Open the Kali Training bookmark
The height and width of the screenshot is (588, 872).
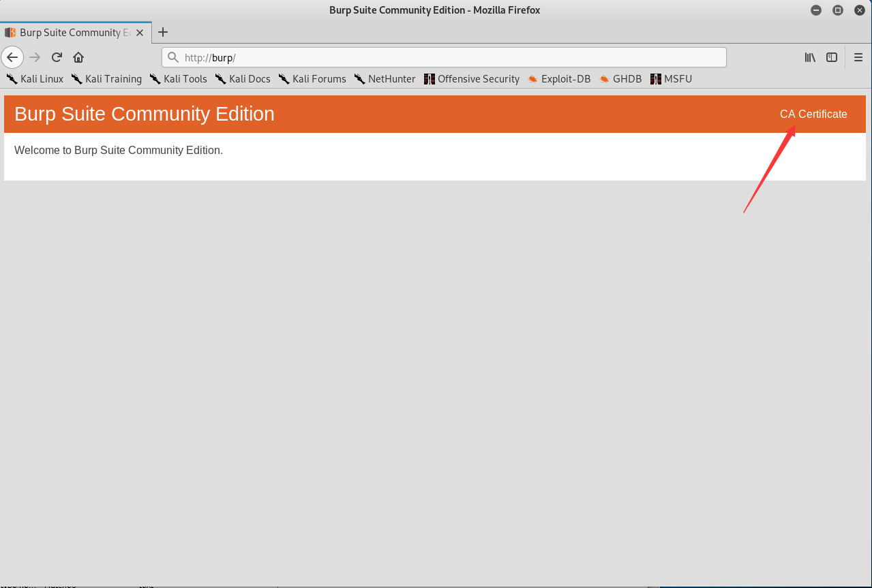pos(106,79)
